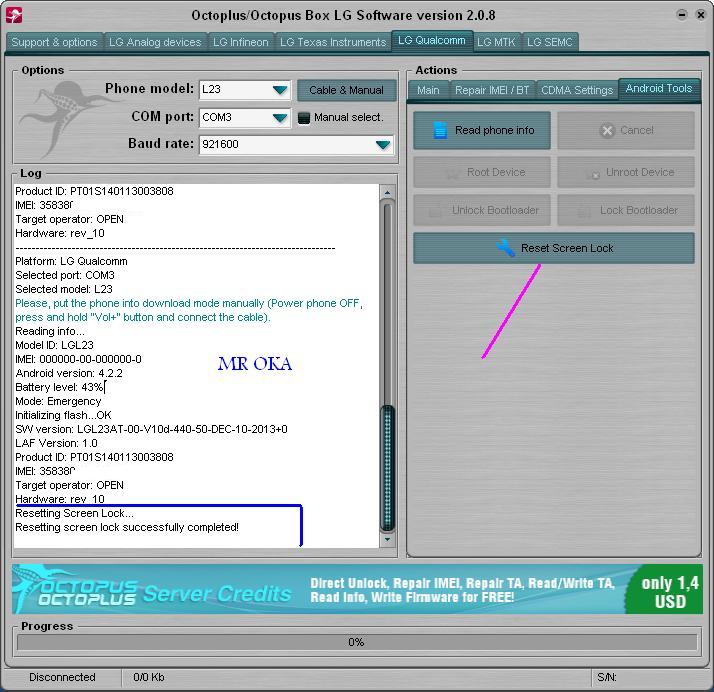Click log line 'Android version: 4.2.2'
Viewport: 714px width, 692px height.
coord(69,373)
